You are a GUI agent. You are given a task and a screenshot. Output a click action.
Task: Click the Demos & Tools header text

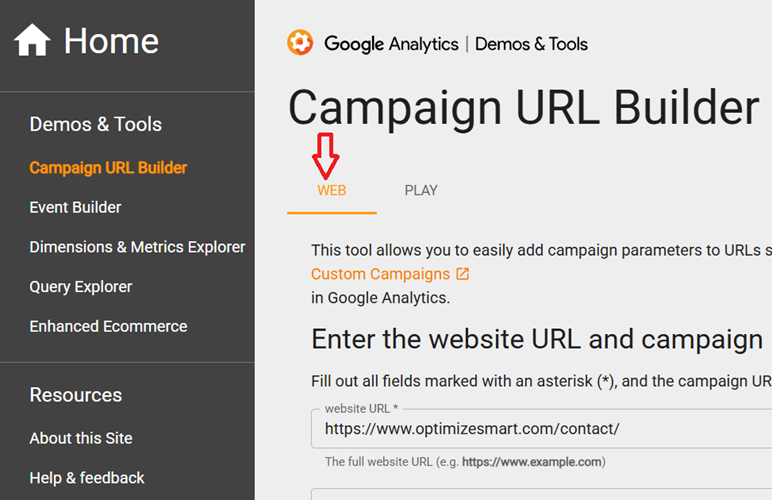[x=531, y=44]
